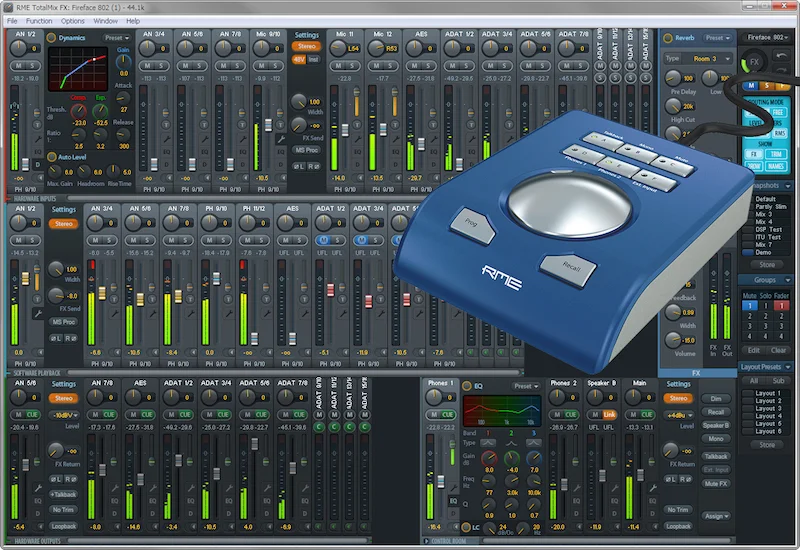Click the Exp threshold knob in Dynamics

click(101, 111)
